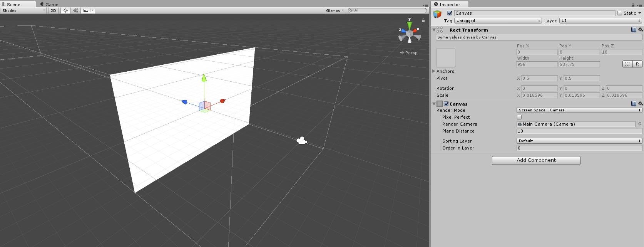Click the Pos X field
Image resolution: width=644 pixels, height=247 pixels.
tap(537, 52)
